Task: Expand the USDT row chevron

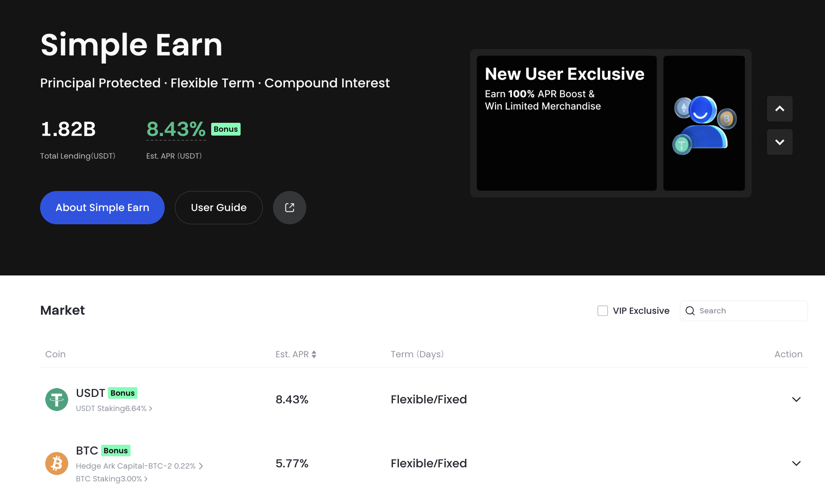Action: click(x=796, y=400)
